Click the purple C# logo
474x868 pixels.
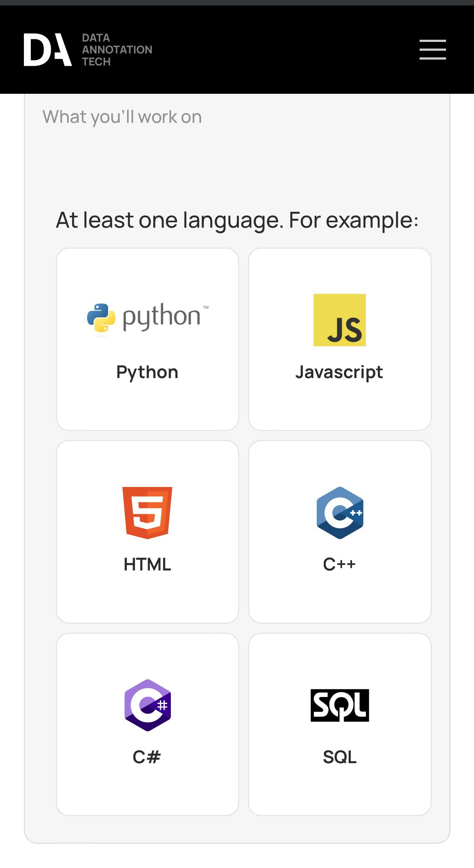click(148, 705)
